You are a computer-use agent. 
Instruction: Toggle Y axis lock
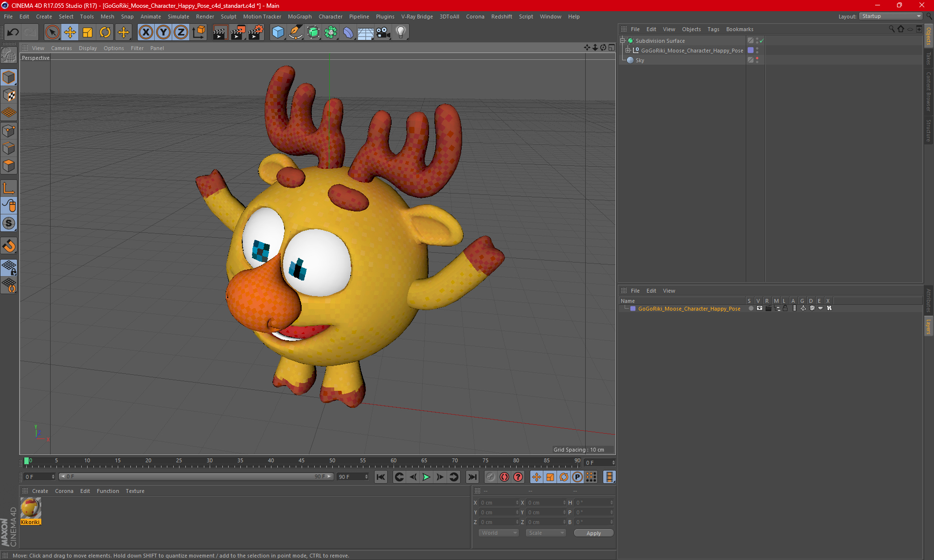pyautogui.click(x=163, y=33)
